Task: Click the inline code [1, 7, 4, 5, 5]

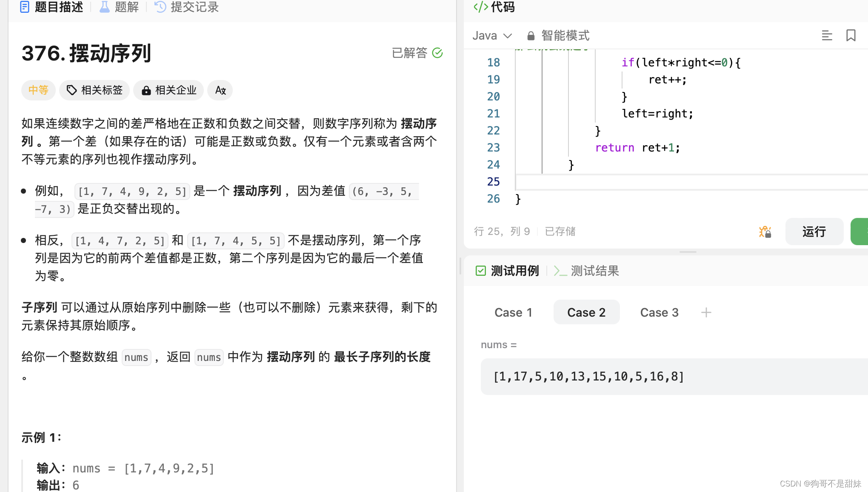Action: click(236, 241)
